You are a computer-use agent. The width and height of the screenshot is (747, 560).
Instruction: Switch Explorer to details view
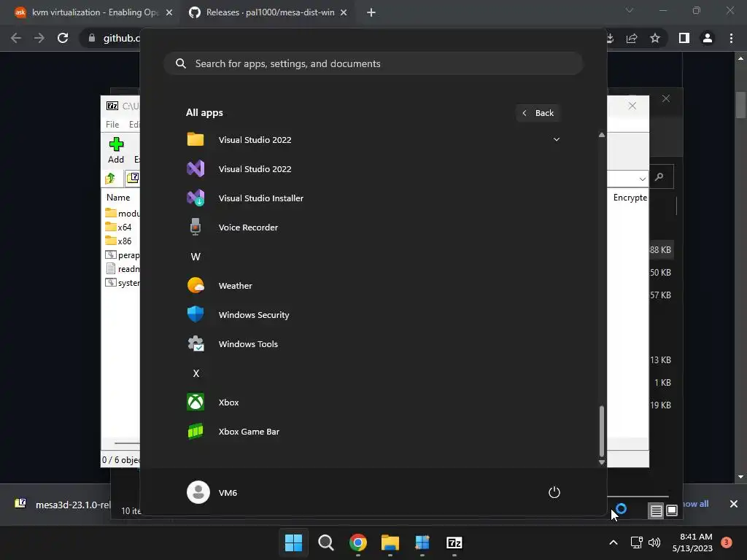[656, 511]
